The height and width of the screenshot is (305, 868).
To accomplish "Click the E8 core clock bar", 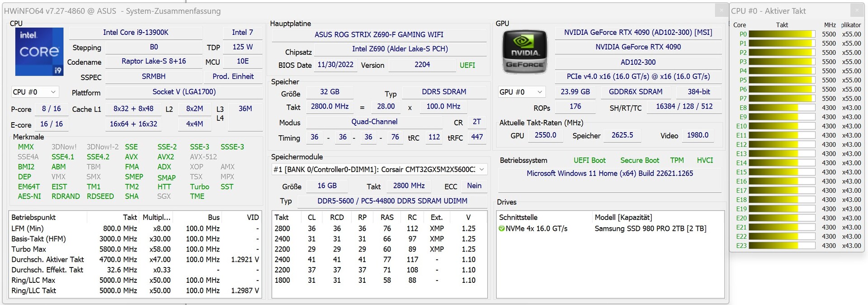I will (782, 108).
